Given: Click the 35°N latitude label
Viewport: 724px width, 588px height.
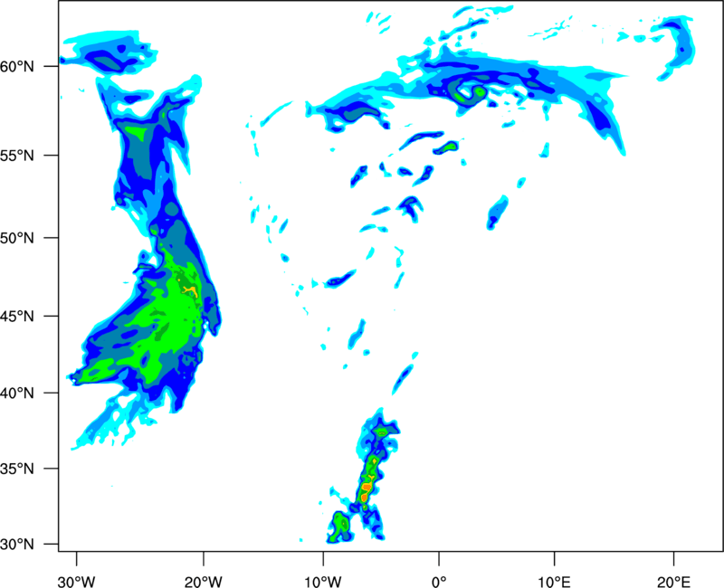Looking at the screenshot, I should (17, 469).
